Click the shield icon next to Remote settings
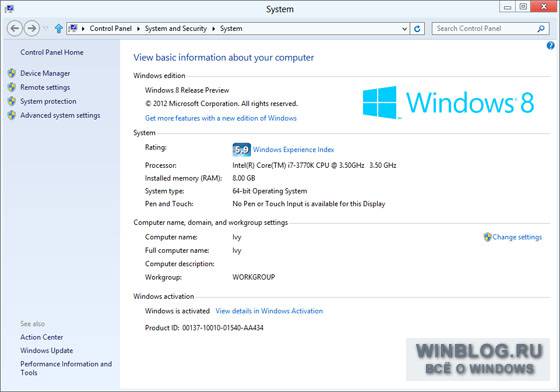This screenshot has width=560, height=392. 12,87
